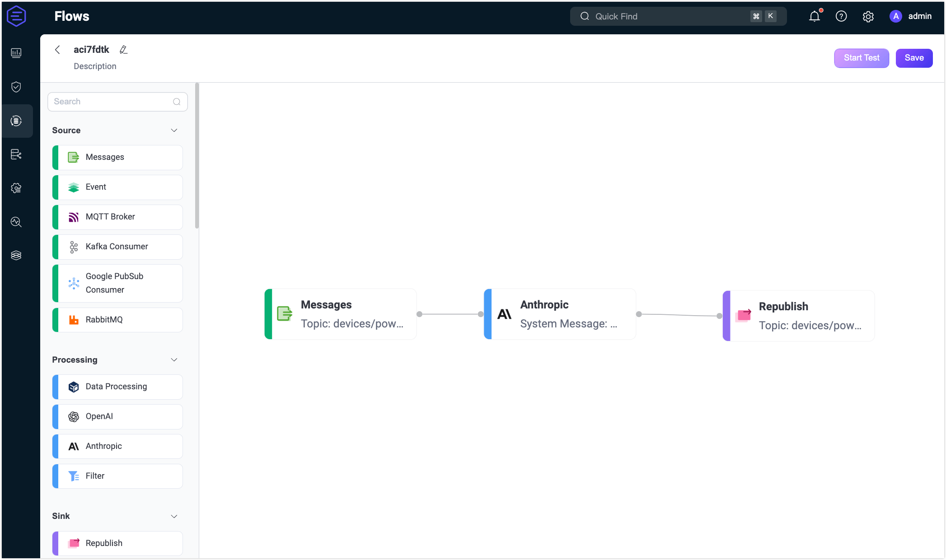
Task: Collapse the Processing section
Action: [174, 359]
